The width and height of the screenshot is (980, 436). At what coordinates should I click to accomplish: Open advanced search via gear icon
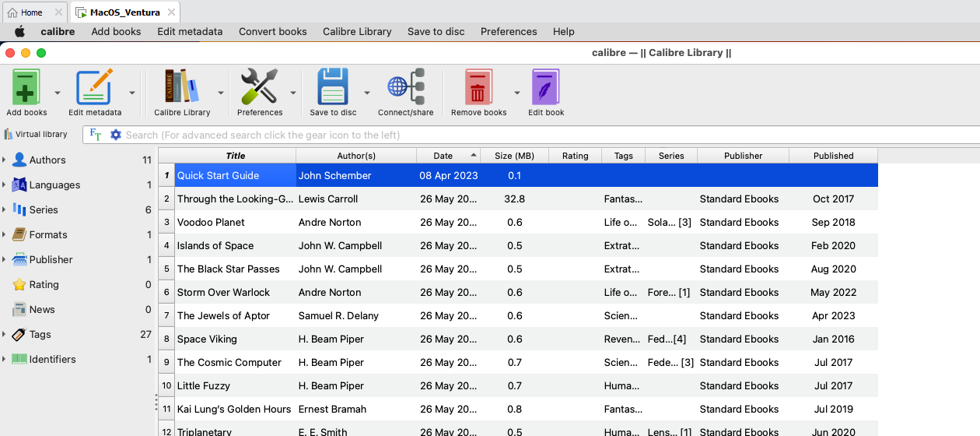tap(116, 135)
